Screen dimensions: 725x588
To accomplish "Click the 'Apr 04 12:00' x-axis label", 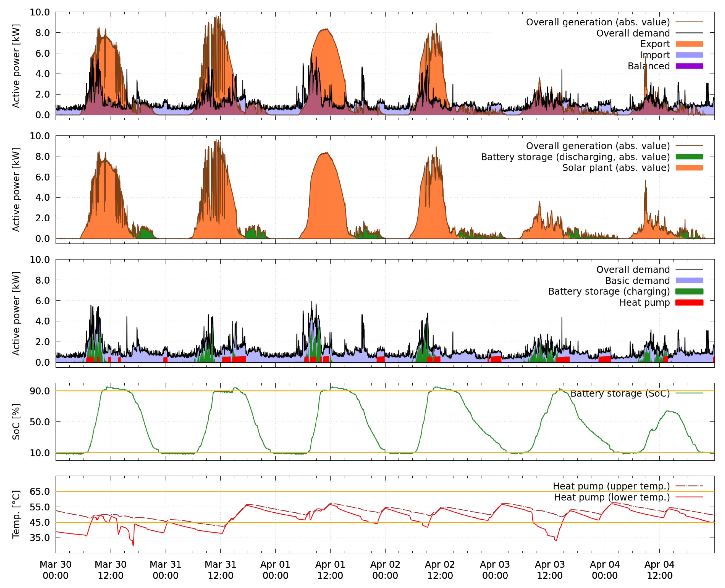I will (659, 570).
